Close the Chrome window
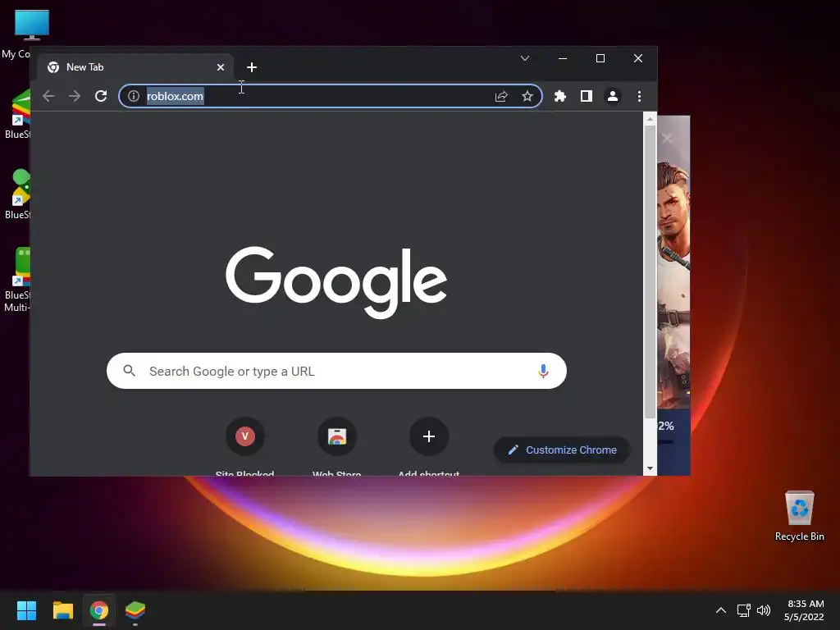This screenshot has width=840, height=630. pyautogui.click(x=638, y=58)
